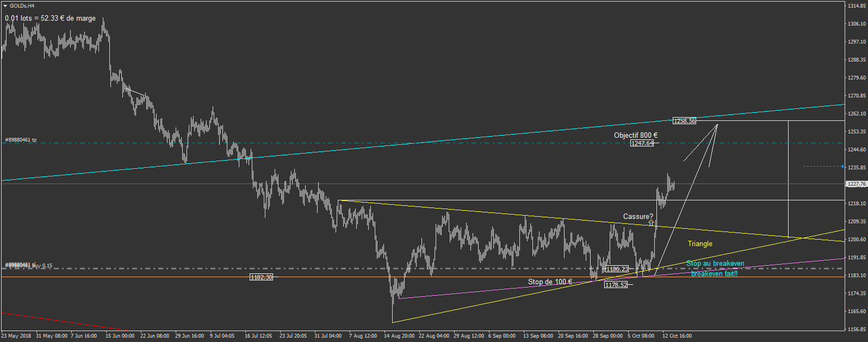Click the 'Stop au breakeven' text
Viewport: 868px width, 342px height.
point(715,264)
